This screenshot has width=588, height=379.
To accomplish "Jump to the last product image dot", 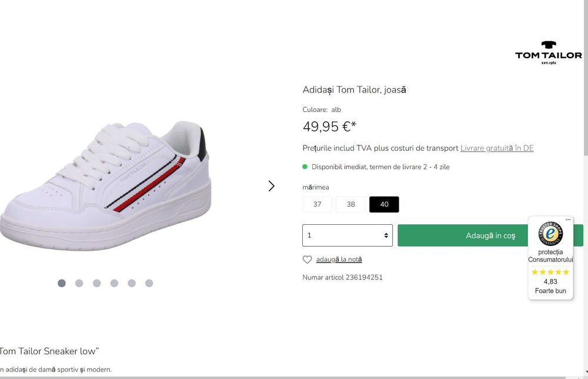I will [x=149, y=283].
